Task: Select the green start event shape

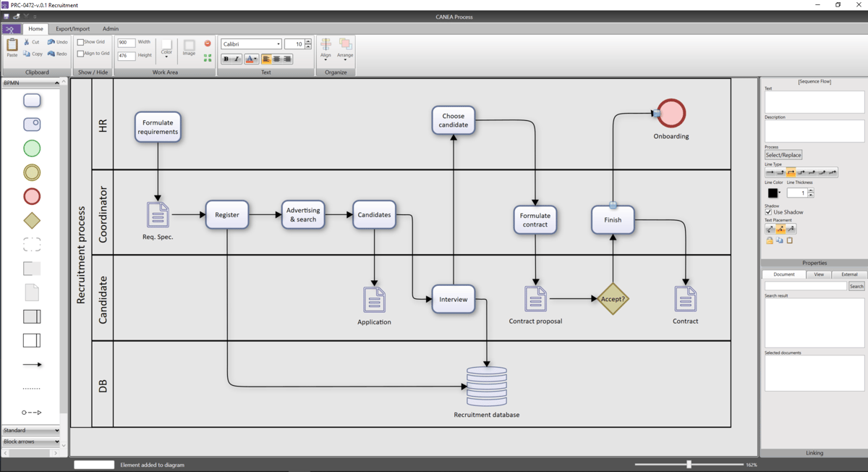Action: click(x=31, y=148)
